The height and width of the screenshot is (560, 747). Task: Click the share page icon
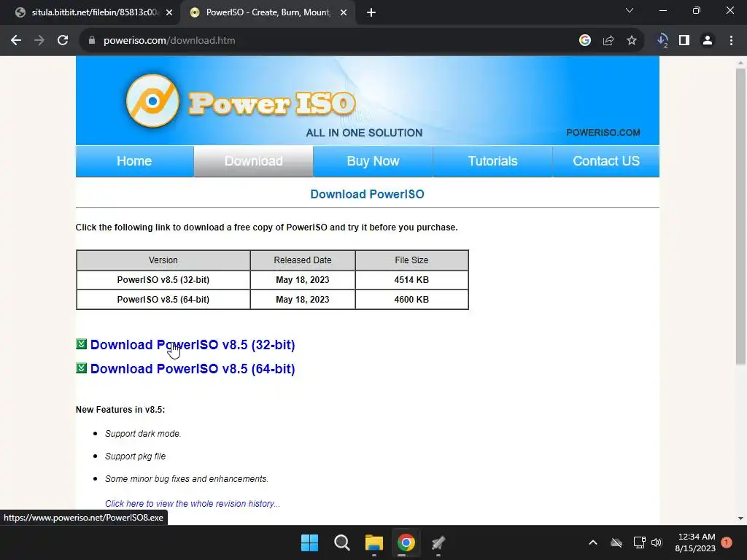(608, 41)
